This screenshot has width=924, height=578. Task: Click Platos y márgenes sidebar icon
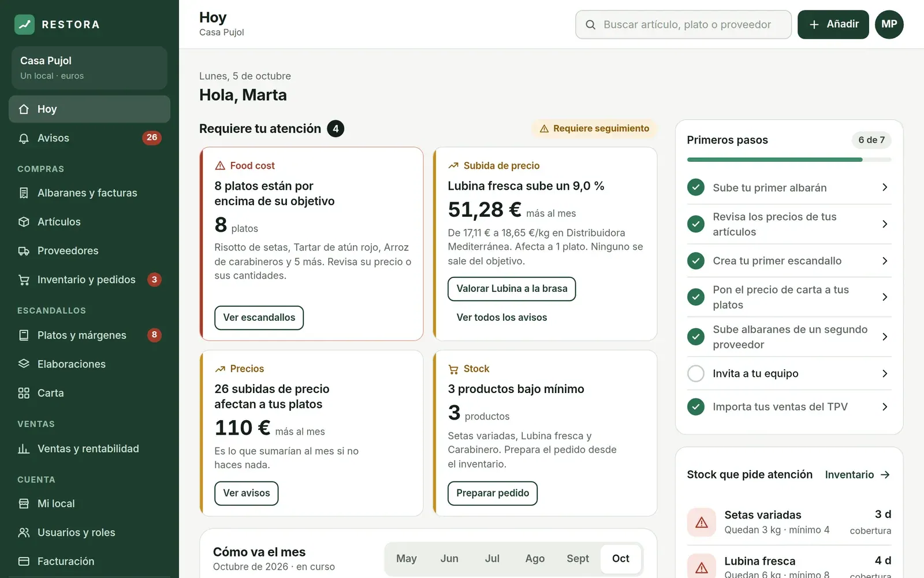pyautogui.click(x=24, y=335)
